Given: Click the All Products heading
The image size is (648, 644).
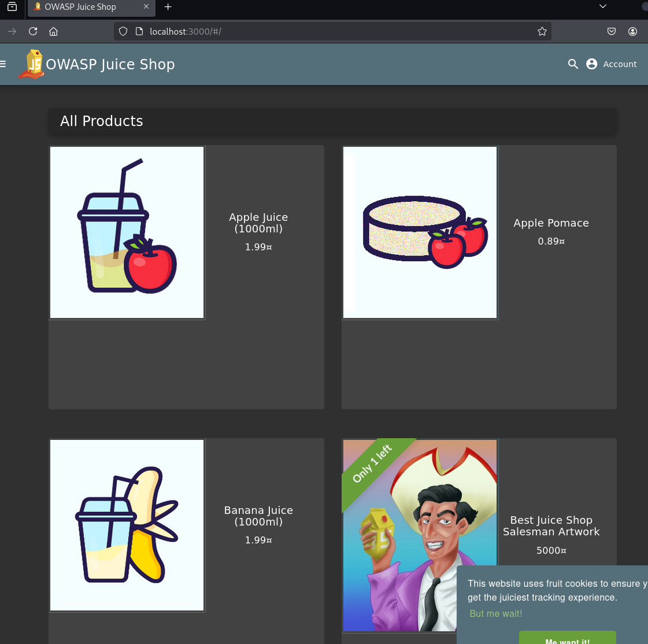Looking at the screenshot, I should (x=102, y=121).
